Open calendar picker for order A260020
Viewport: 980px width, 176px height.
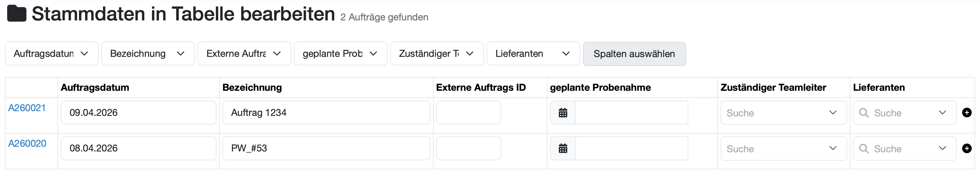pos(563,149)
